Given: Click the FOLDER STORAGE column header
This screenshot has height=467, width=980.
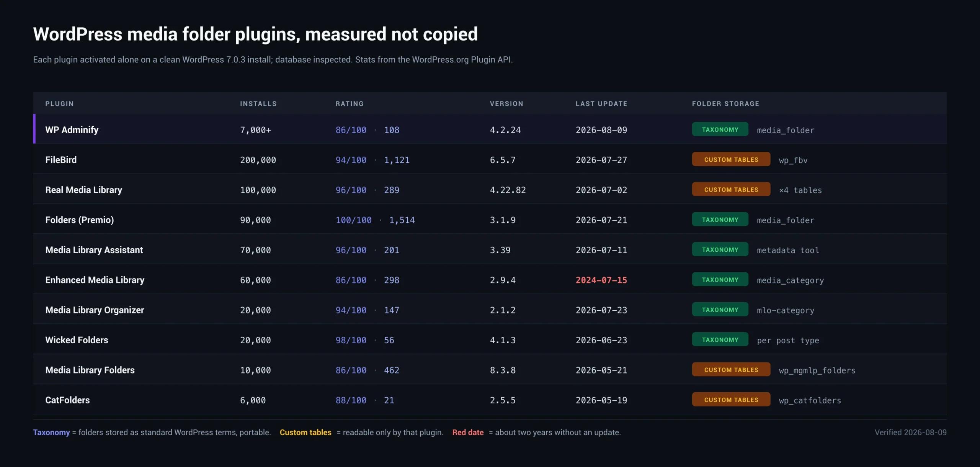Looking at the screenshot, I should click(725, 103).
